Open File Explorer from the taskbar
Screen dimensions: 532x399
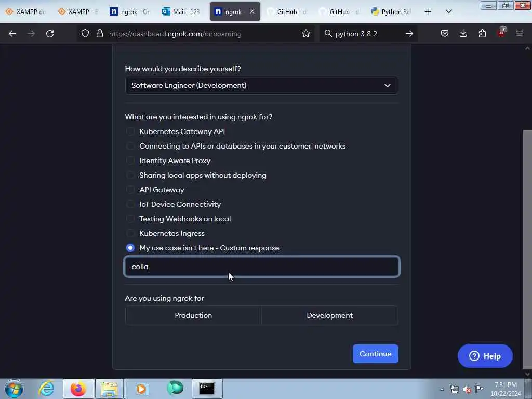pos(109,389)
